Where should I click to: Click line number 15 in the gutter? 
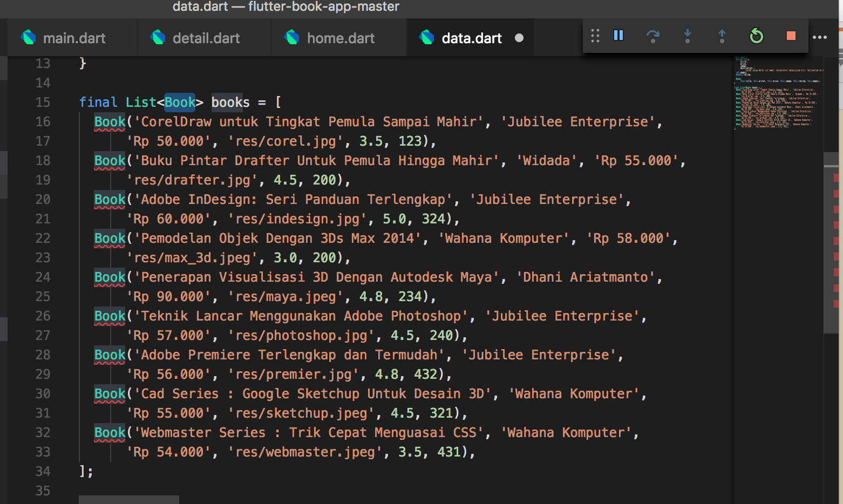[43, 103]
